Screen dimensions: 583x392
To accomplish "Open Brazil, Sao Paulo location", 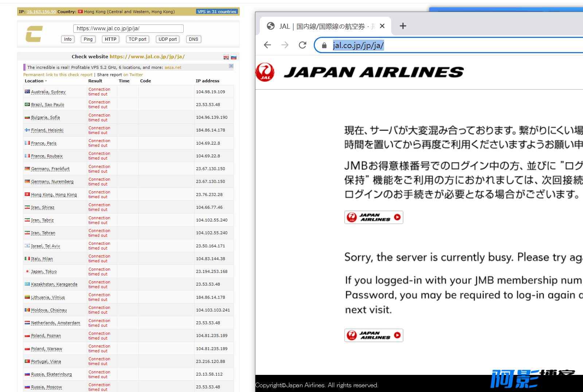I will point(47,105).
